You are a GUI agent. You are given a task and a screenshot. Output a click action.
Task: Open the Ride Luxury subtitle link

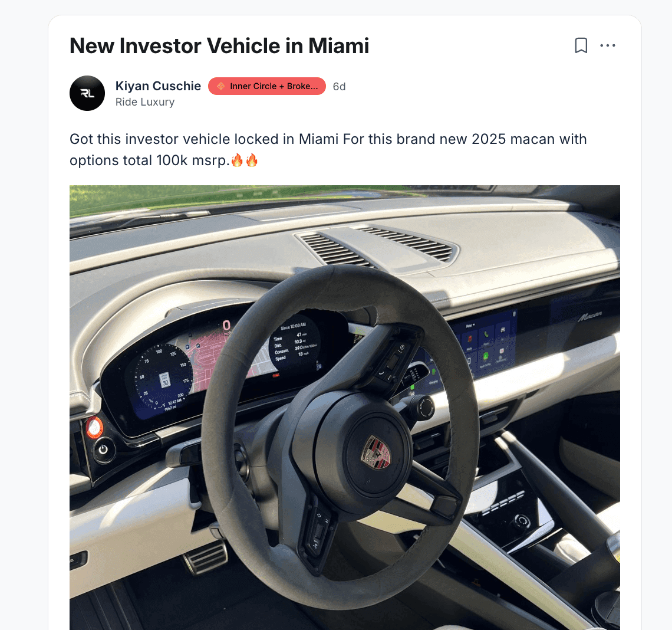[145, 102]
